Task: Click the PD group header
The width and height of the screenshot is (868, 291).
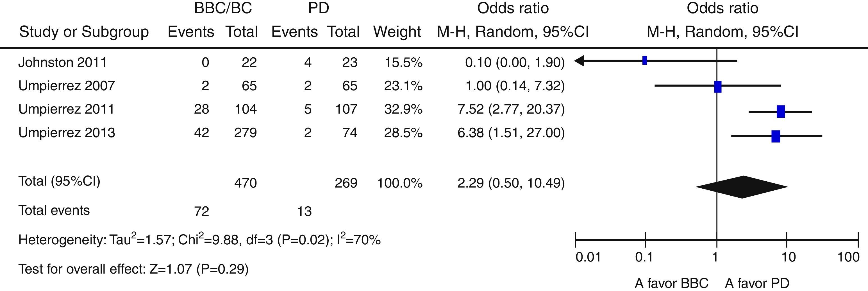Action: pos(319,8)
